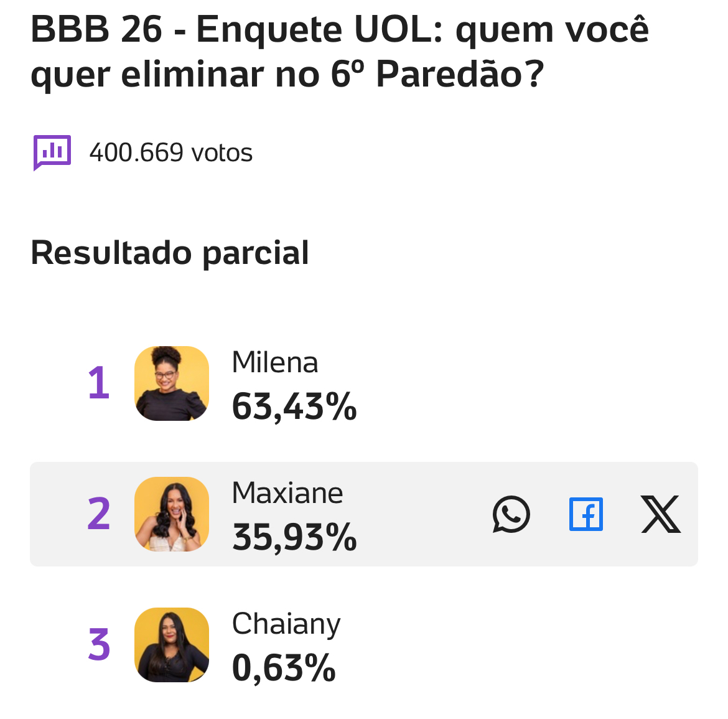Click the rank number 2
728x719 pixels.
coord(99,514)
